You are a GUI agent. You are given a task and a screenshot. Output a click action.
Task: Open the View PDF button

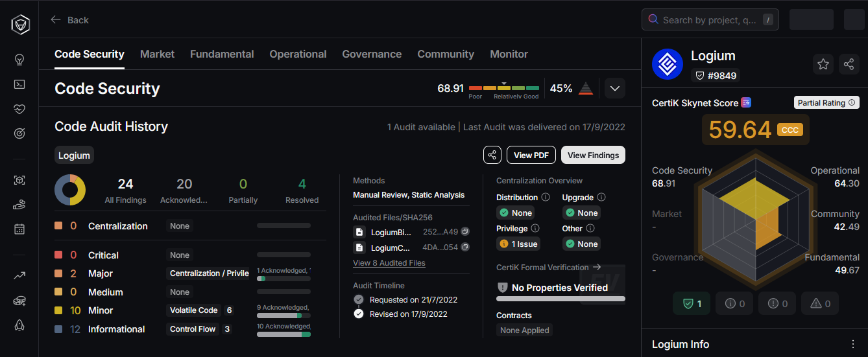[531, 155]
